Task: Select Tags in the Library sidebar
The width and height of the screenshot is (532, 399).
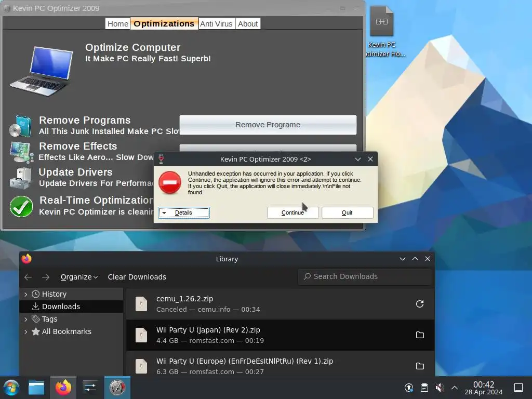Action: [49, 320]
